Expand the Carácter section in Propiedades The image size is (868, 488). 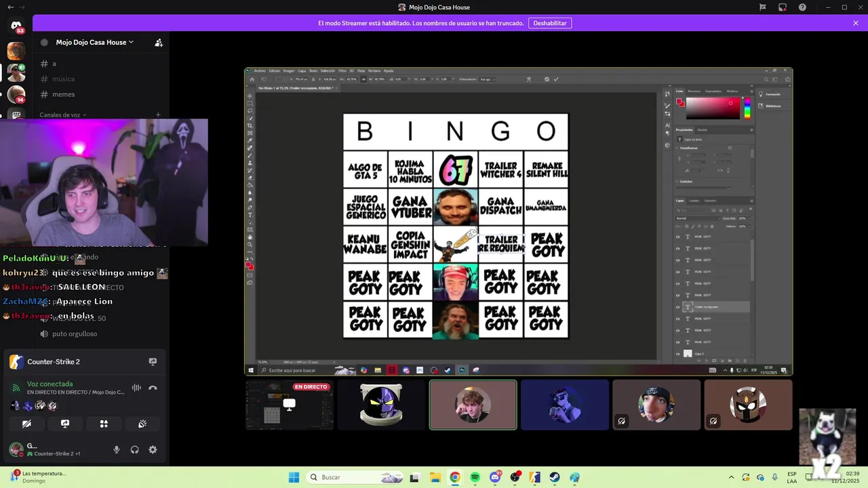point(677,181)
